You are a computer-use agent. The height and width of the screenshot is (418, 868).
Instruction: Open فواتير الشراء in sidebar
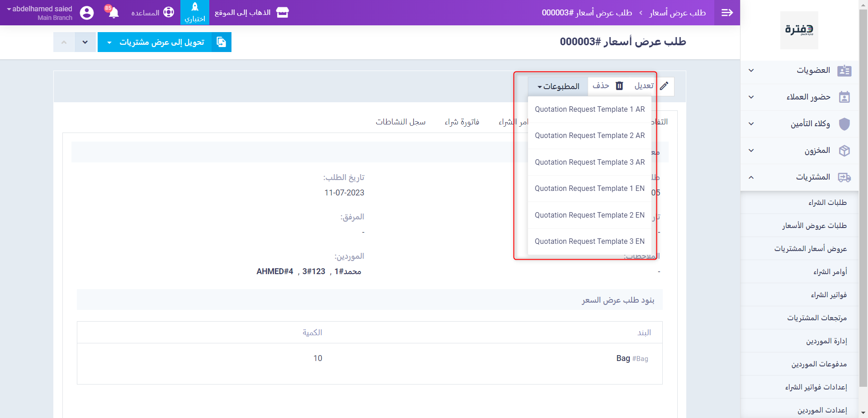pyautogui.click(x=799, y=295)
